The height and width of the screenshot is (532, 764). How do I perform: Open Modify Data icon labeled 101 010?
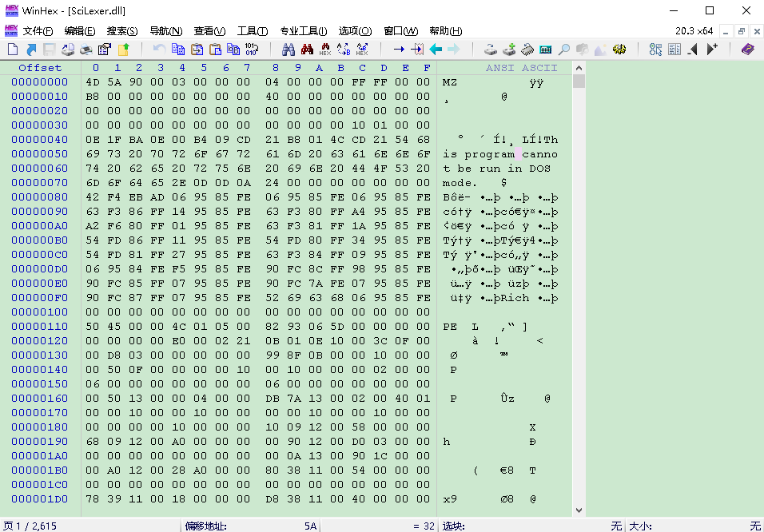click(252, 50)
